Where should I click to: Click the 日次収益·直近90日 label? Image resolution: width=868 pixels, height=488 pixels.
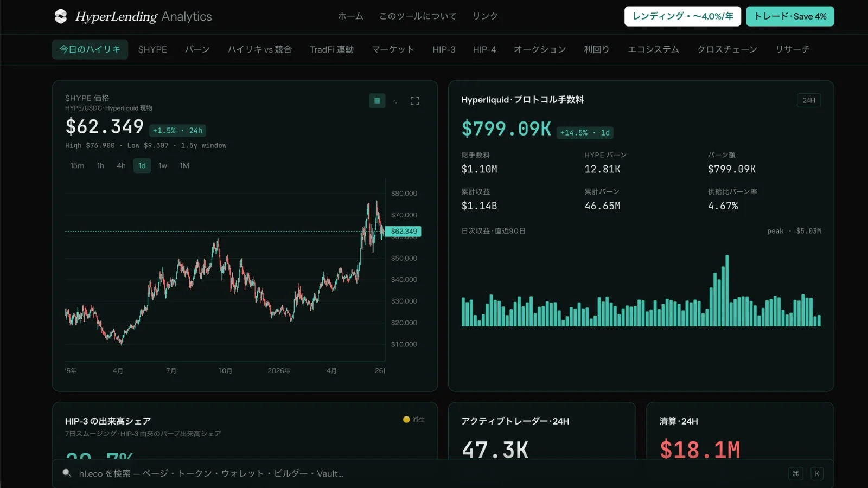[x=493, y=231]
